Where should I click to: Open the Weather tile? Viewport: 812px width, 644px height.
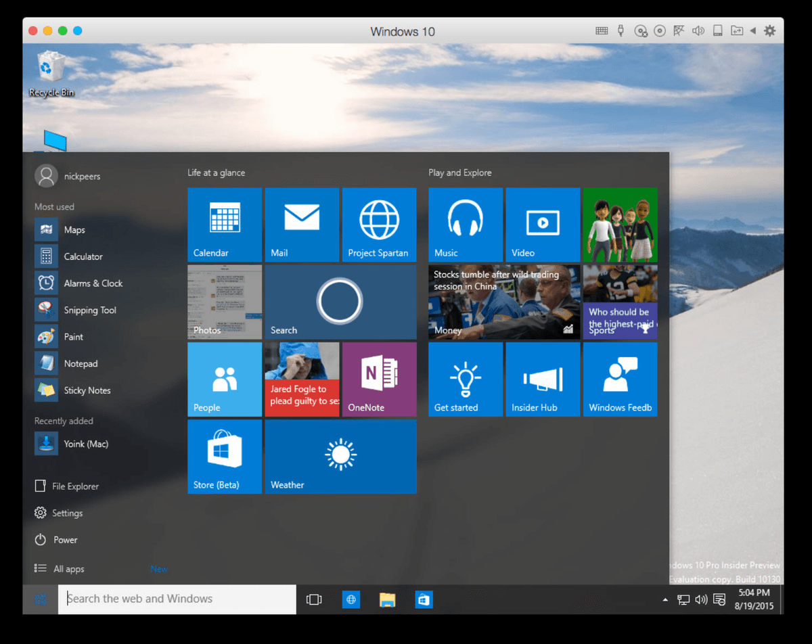tap(340, 457)
